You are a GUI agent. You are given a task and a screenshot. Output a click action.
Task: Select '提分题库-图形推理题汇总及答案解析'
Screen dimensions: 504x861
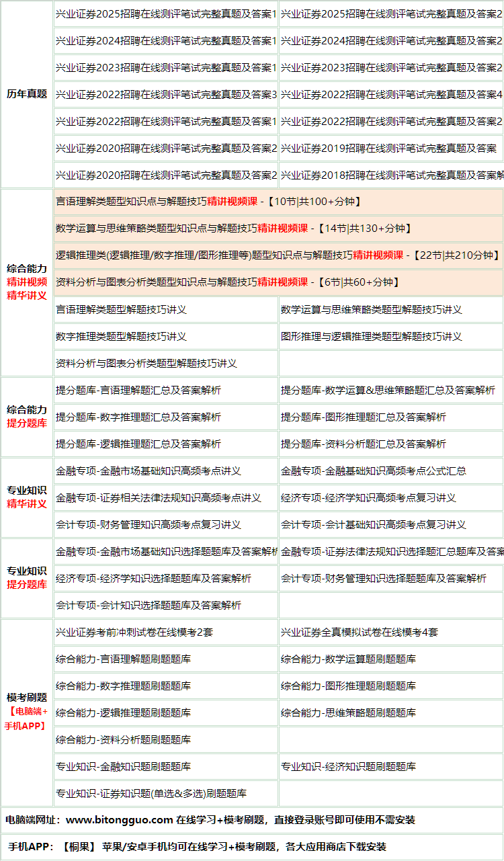coord(391,417)
